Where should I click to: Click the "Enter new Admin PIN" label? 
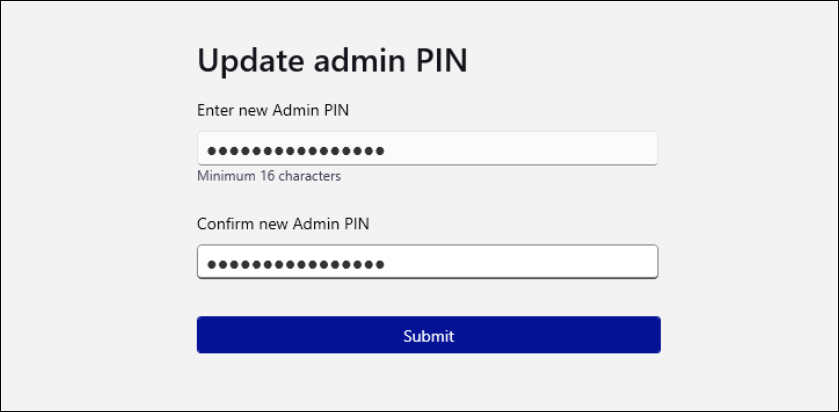pyautogui.click(x=272, y=109)
